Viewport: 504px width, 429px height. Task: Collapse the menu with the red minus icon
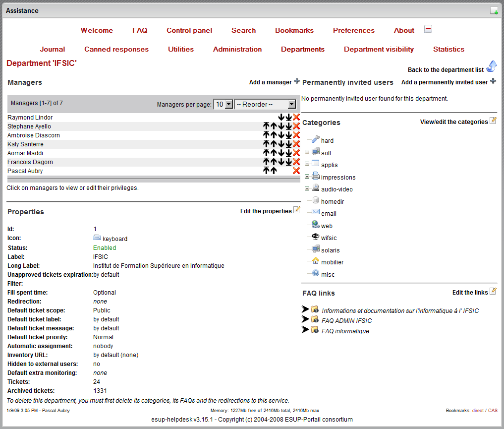[x=428, y=29]
